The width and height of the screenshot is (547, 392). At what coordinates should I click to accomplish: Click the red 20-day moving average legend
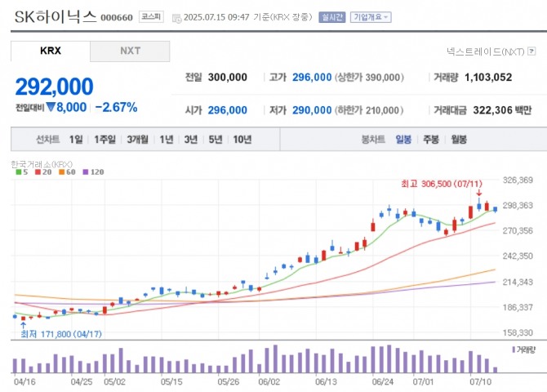pyautogui.click(x=43, y=172)
